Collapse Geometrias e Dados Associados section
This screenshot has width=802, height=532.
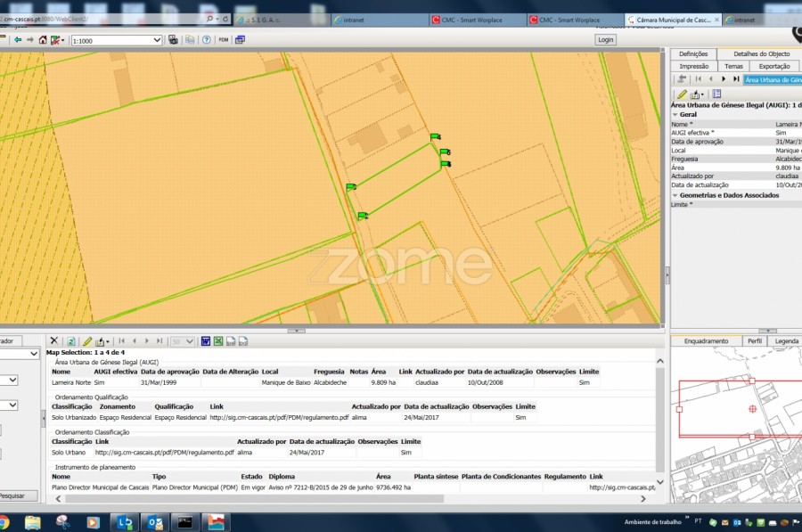(675, 195)
